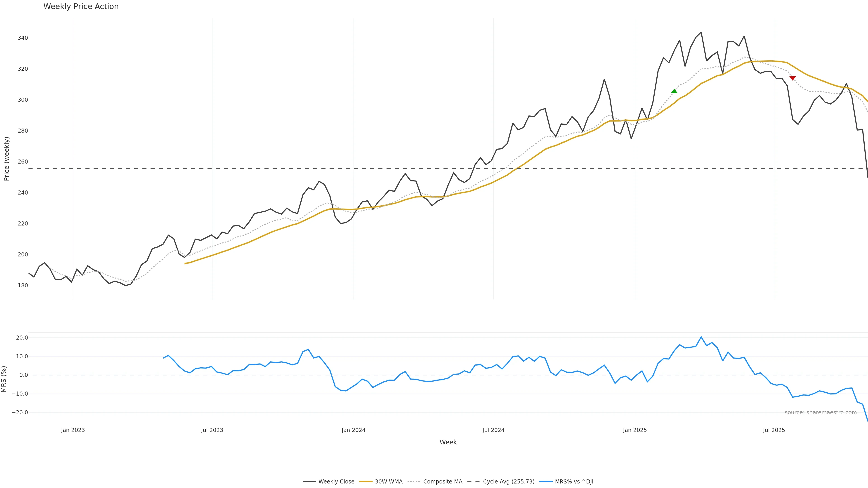Click the green upward triangle buy marker

[674, 91]
